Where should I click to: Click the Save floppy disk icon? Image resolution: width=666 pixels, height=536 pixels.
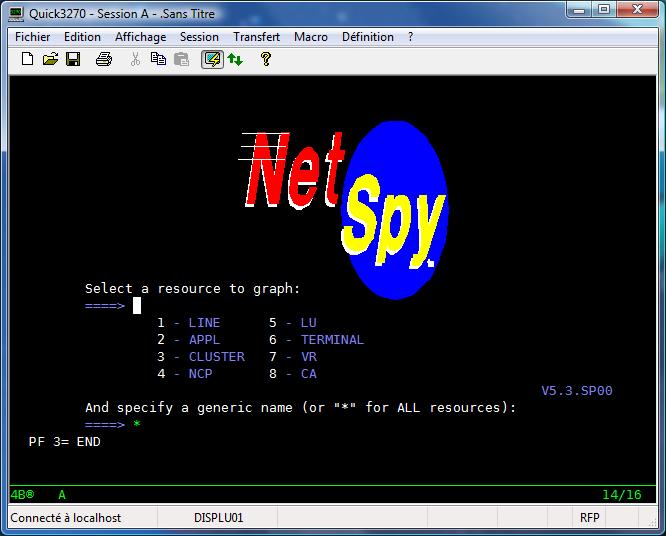pos(73,59)
